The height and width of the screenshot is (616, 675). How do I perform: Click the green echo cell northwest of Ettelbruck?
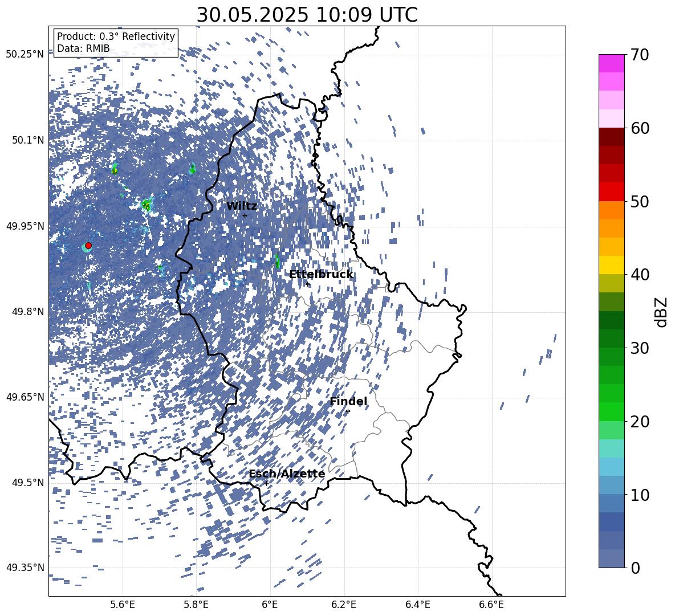(x=277, y=262)
